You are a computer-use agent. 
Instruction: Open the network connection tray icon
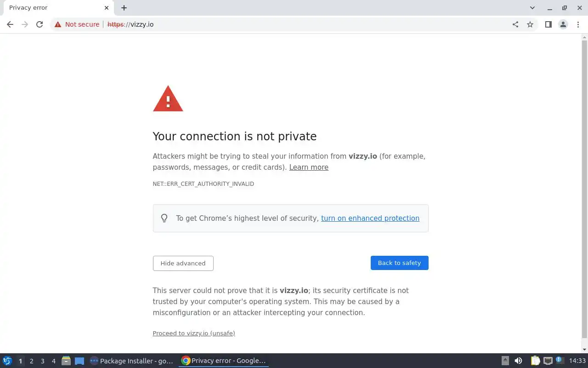[548, 361]
